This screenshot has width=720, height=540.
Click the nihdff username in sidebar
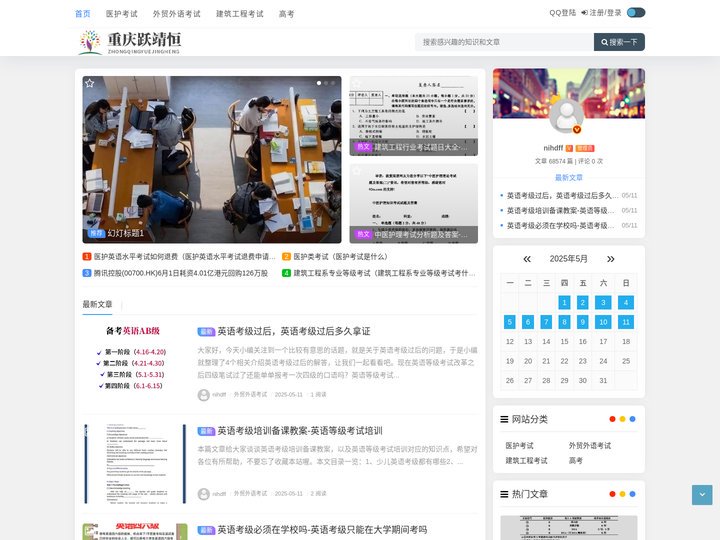(x=553, y=148)
